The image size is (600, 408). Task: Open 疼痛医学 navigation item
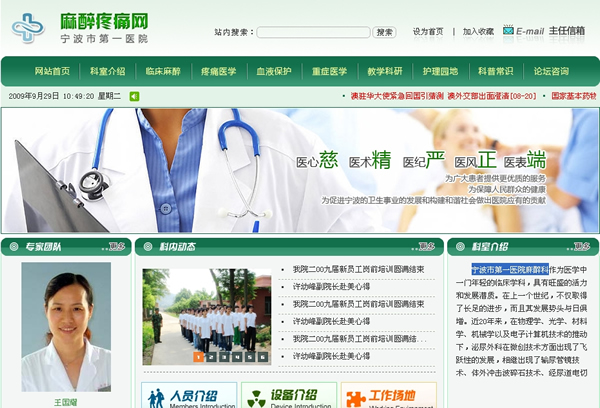pos(218,71)
